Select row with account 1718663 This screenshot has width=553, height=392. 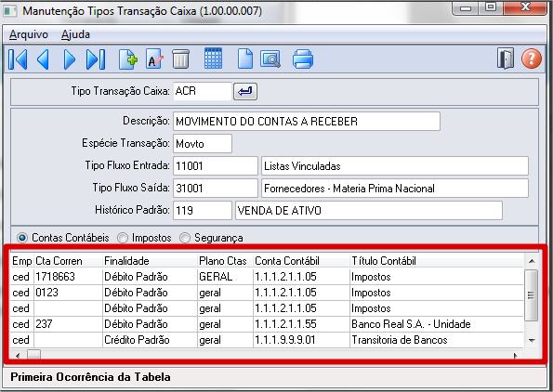click(267, 277)
